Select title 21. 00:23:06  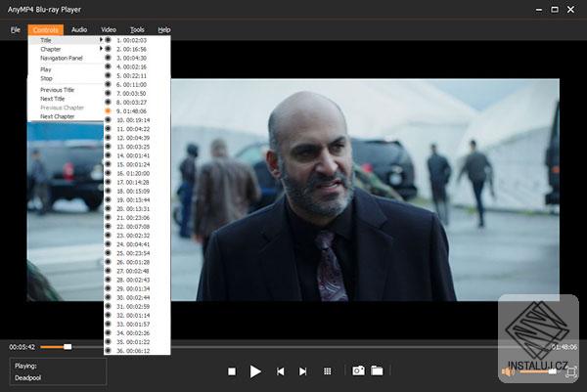point(137,218)
